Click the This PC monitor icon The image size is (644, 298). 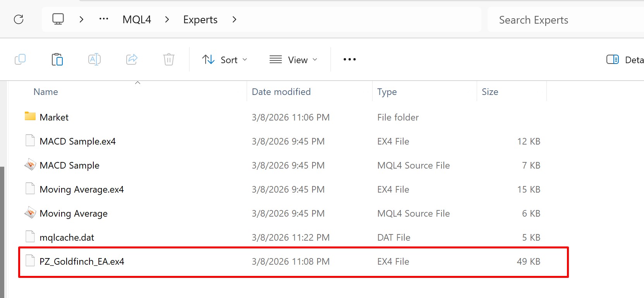point(58,19)
